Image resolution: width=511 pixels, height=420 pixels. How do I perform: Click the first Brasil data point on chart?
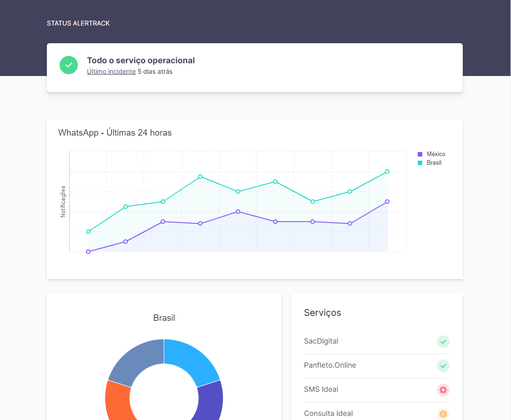88,232
